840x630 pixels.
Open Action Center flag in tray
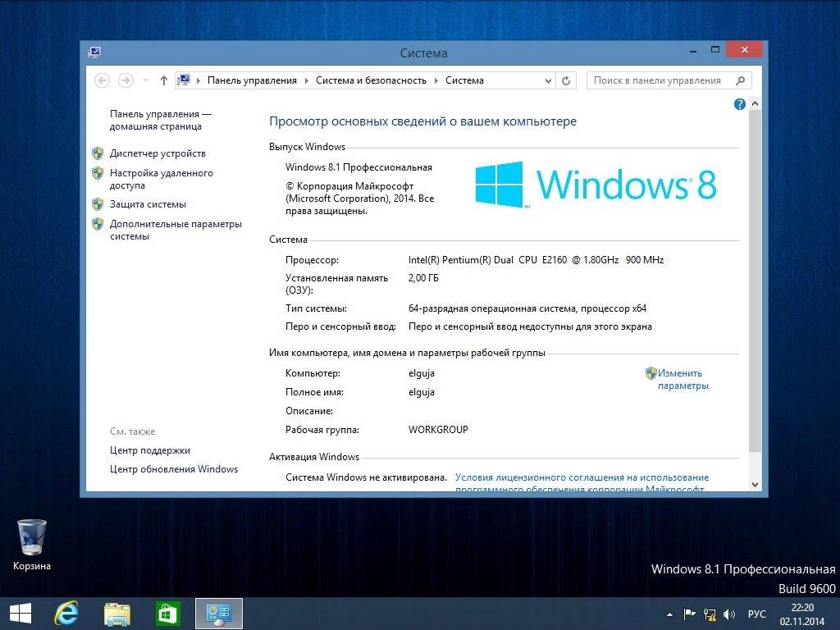click(689, 614)
